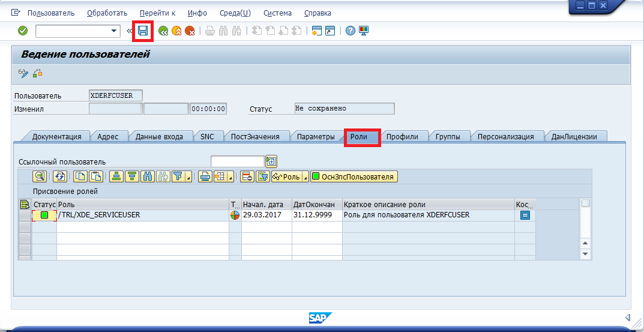The height and width of the screenshot is (332, 644).
Task: Select row of /TRL/XDE_SERVICEUSER via row selector
Action: click(25, 215)
